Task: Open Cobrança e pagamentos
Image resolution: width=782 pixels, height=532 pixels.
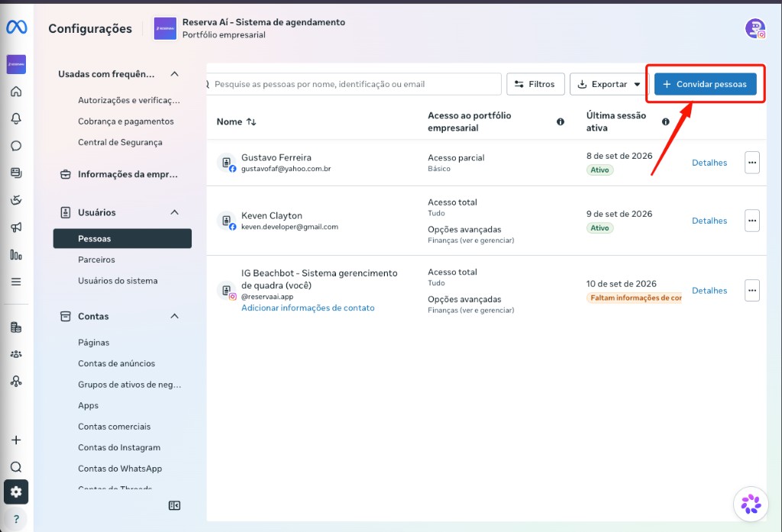Action: pos(126,121)
